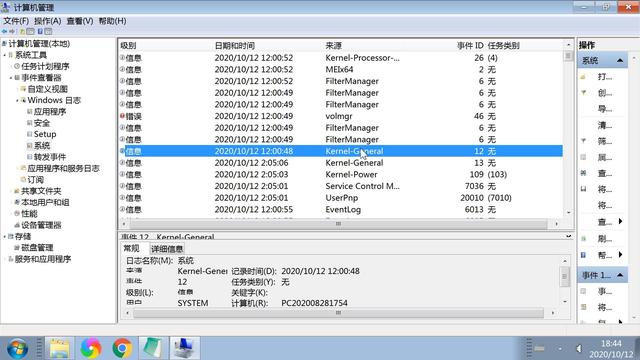Select the 转发事件 log in tree
The height and width of the screenshot is (360, 640).
pyautogui.click(x=50, y=157)
